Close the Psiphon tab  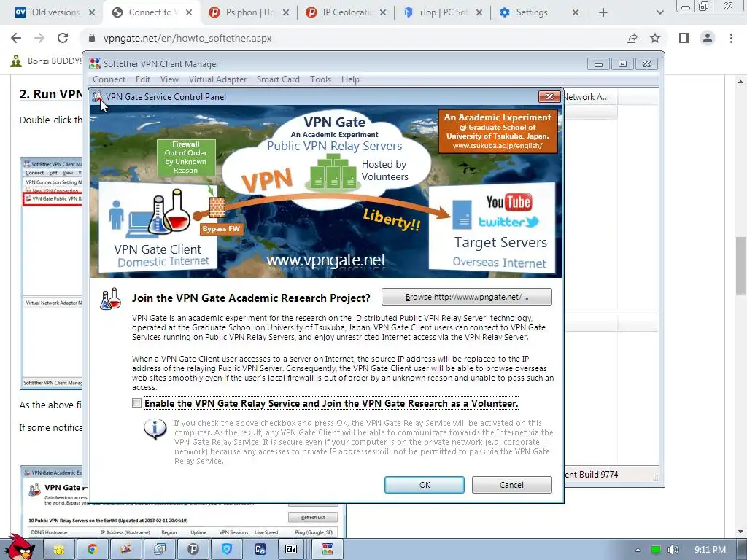(286, 12)
